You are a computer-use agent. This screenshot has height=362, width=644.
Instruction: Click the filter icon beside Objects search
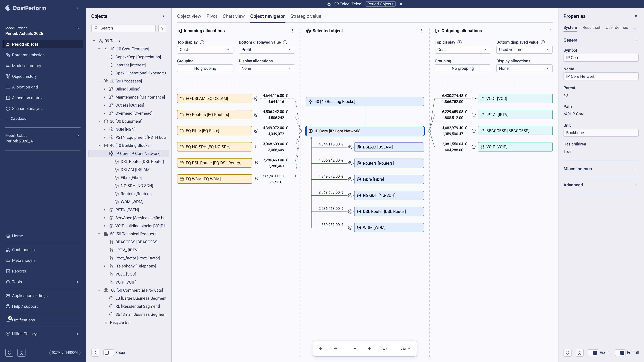tap(162, 28)
